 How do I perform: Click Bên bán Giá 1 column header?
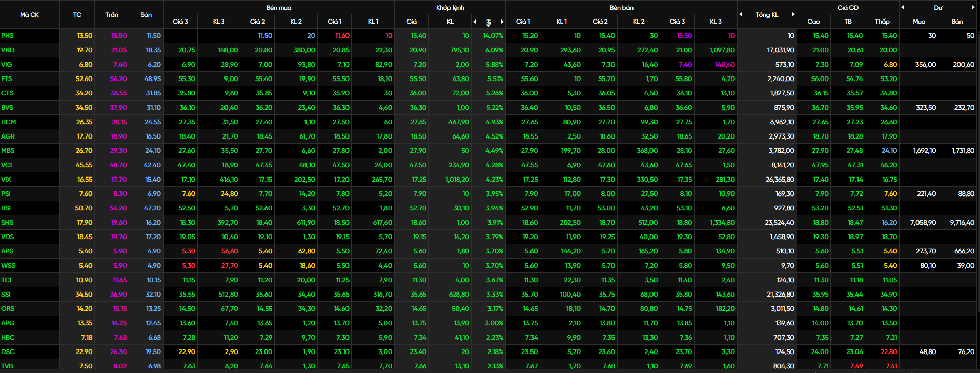523,22
